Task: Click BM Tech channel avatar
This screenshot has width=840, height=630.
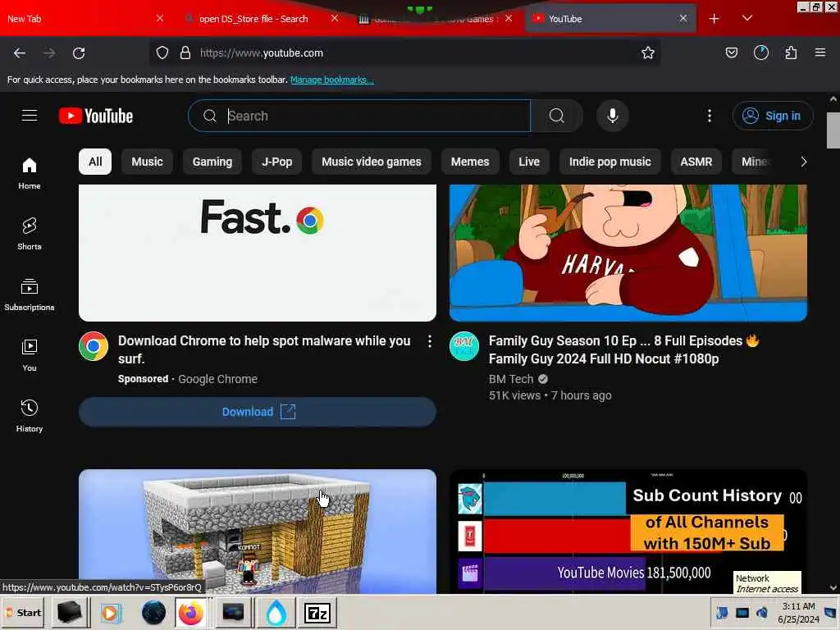Action: click(x=464, y=346)
